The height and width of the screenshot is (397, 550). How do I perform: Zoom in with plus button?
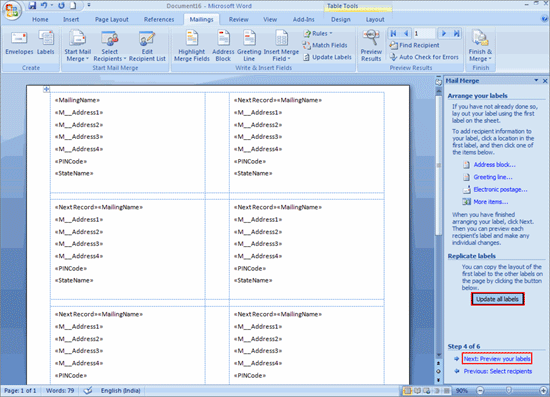click(543, 390)
